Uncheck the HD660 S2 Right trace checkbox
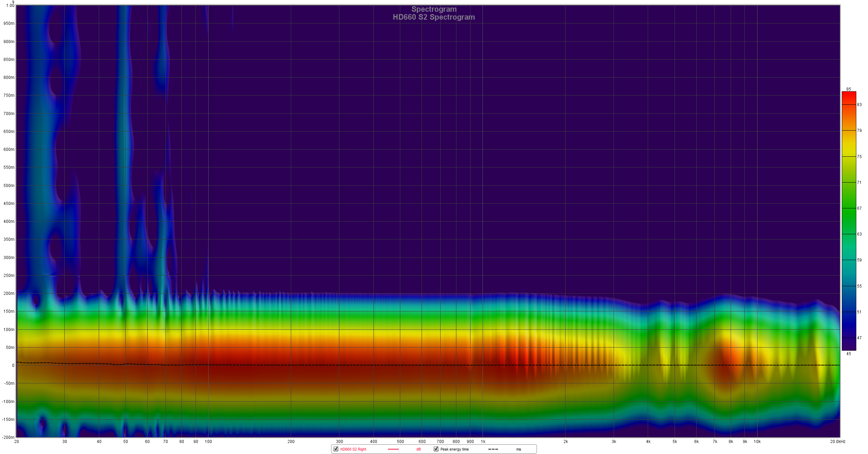The width and height of the screenshot is (868, 454). (336, 449)
